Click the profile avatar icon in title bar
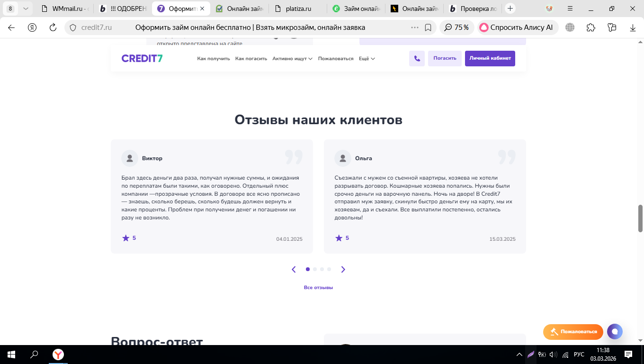644x364 pixels. [x=549, y=9]
